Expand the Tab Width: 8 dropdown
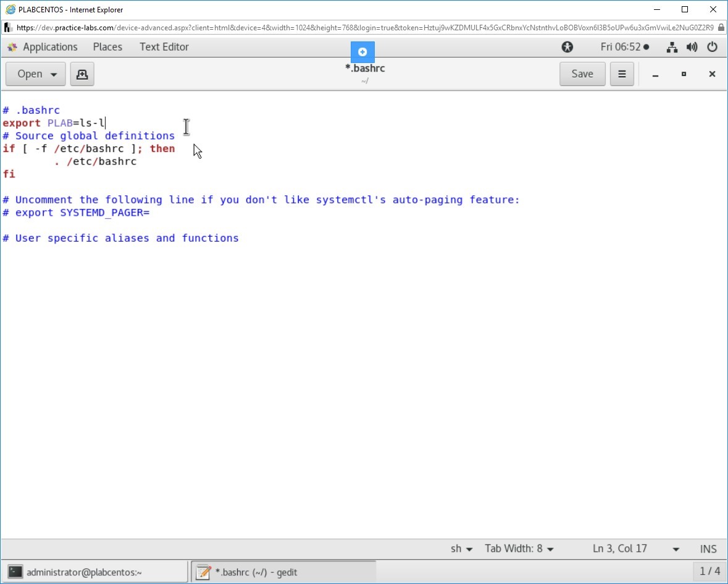 tap(519, 549)
